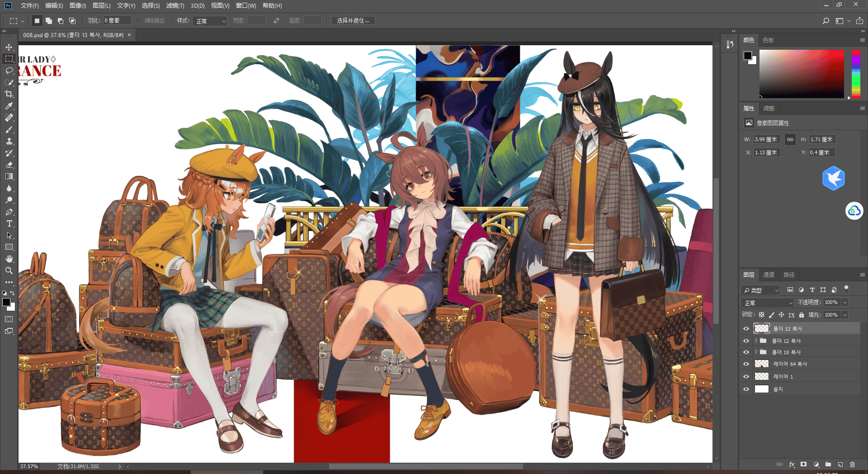Click the add layer mask icon
The height and width of the screenshot is (474, 868).
coord(803,465)
